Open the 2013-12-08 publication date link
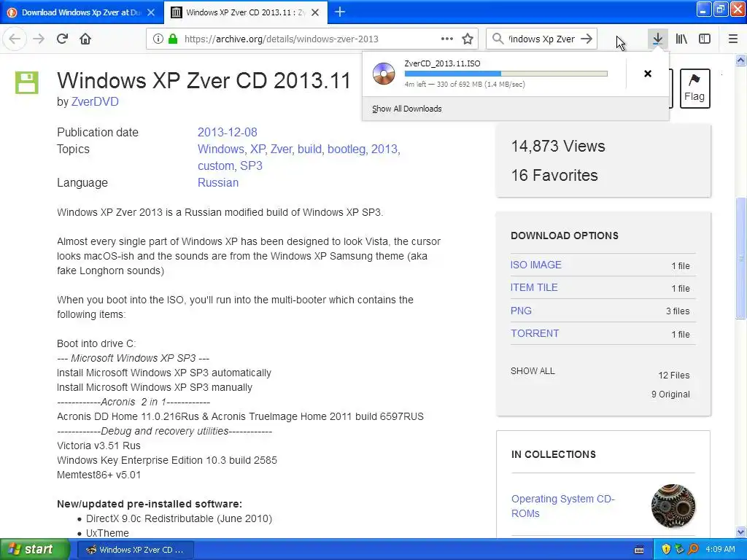This screenshot has height=560, width=747. point(228,133)
